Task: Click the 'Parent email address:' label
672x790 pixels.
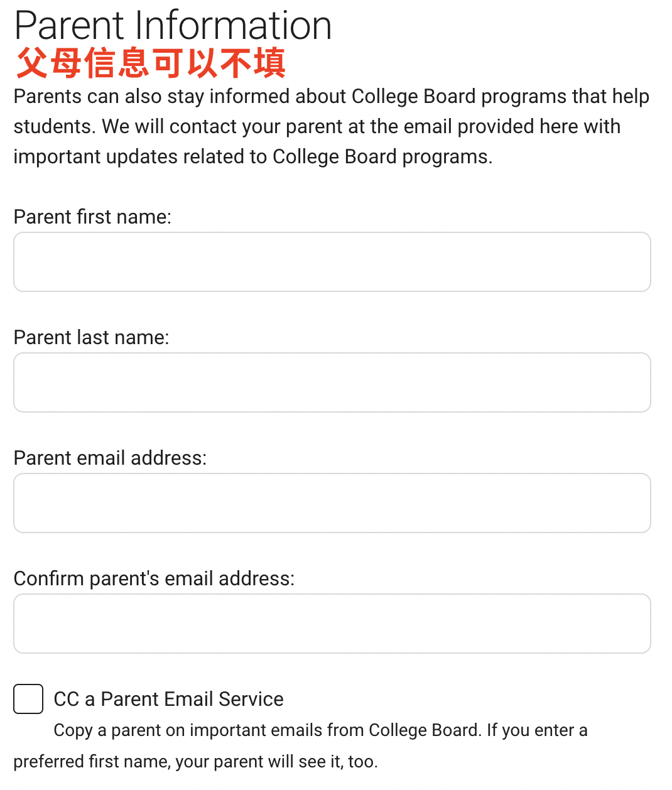Action: (x=110, y=458)
